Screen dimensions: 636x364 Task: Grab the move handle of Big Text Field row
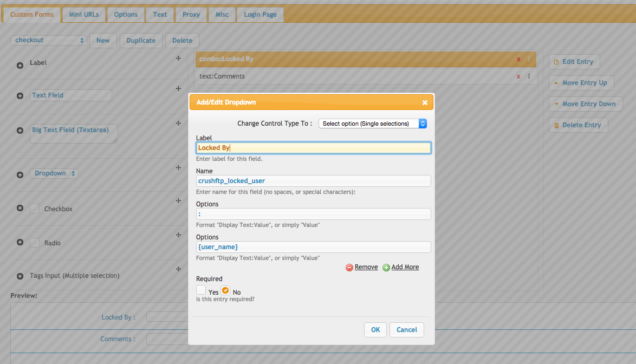pyautogui.click(x=178, y=123)
